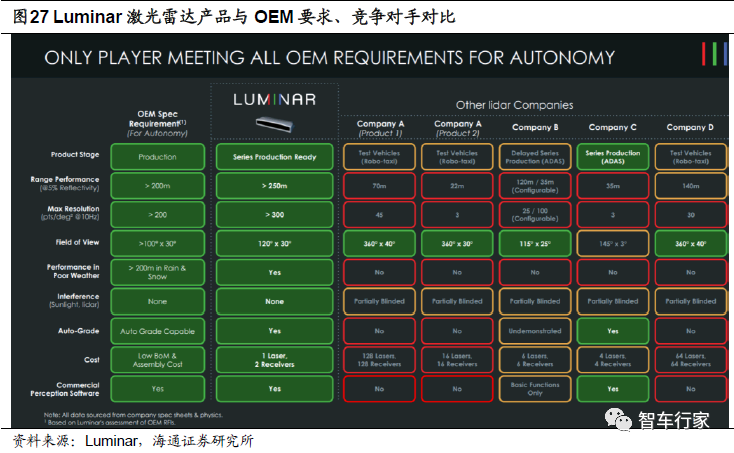The width and height of the screenshot is (734, 453).
Task: Click the 'Range Performance' row label
Action: point(65,183)
